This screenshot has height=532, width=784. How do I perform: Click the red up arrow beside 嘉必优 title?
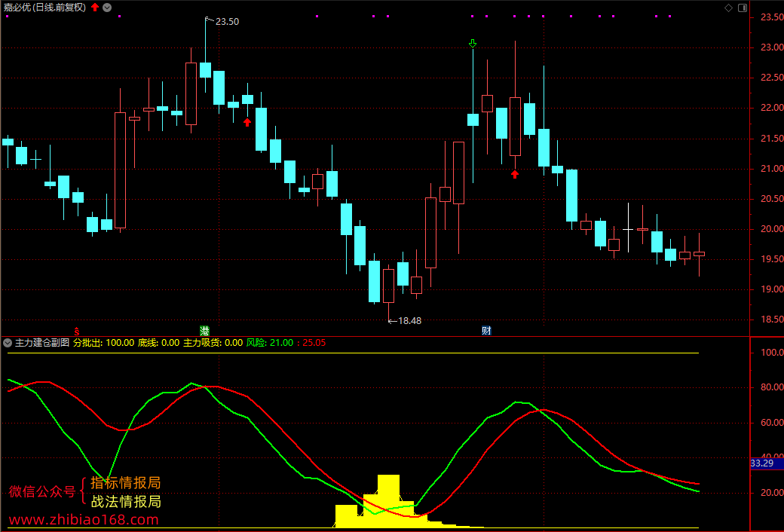(x=95, y=7)
